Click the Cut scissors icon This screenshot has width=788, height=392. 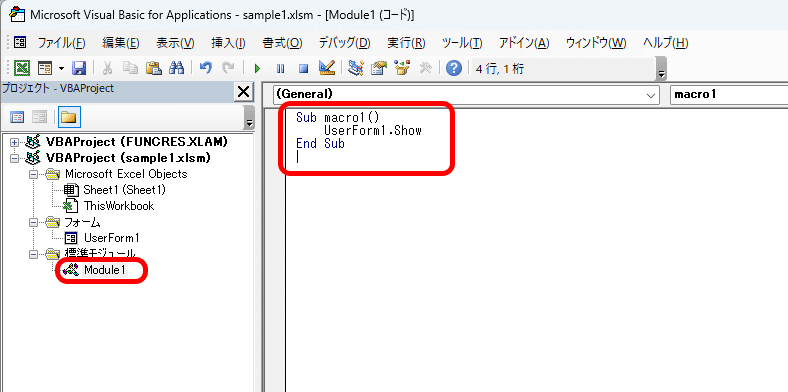[x=108, y=68]
